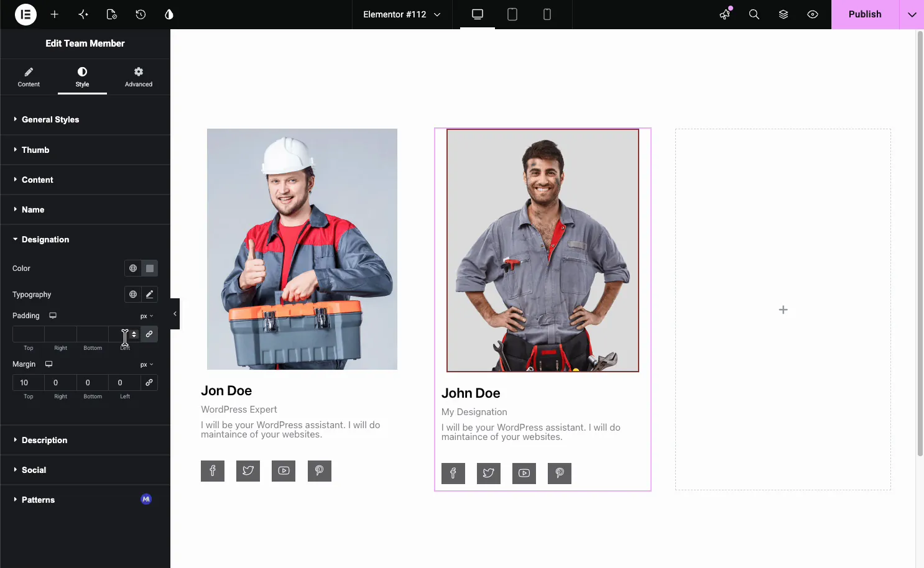Click the Elementor logo menu icon

click(25, 14)
